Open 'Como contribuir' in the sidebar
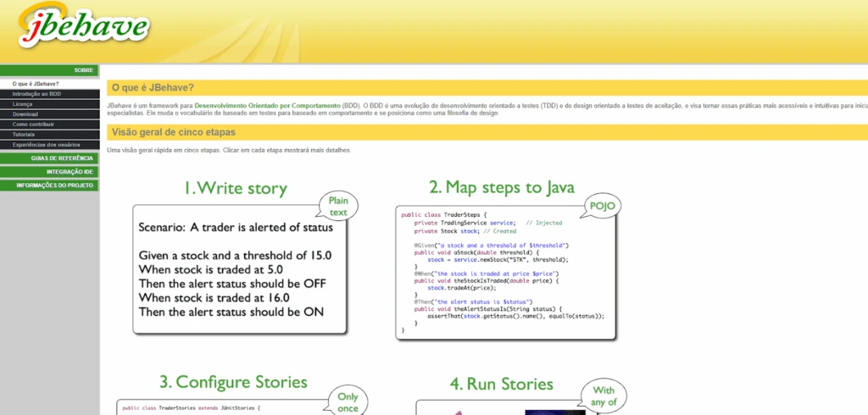This screenshot has height=415, width=868. coord(33,125)
